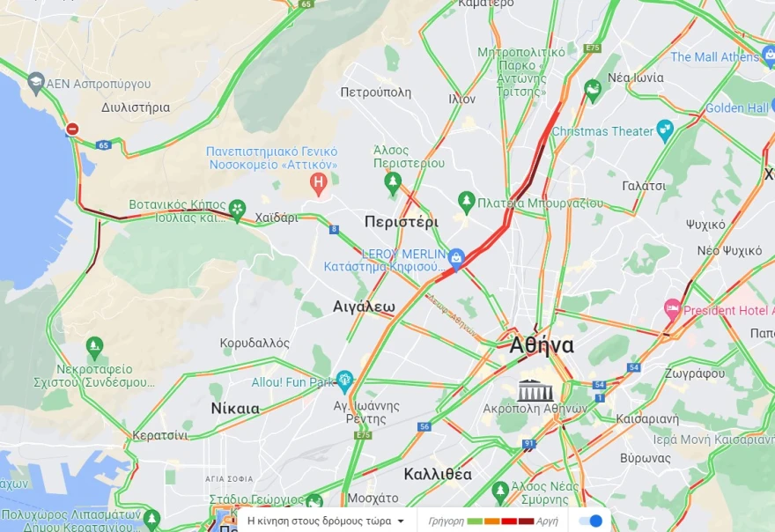Click the Acropolis monument icon
Image resolution: width=775 pixels, height=532 pixels.
(x=535, y=390)
